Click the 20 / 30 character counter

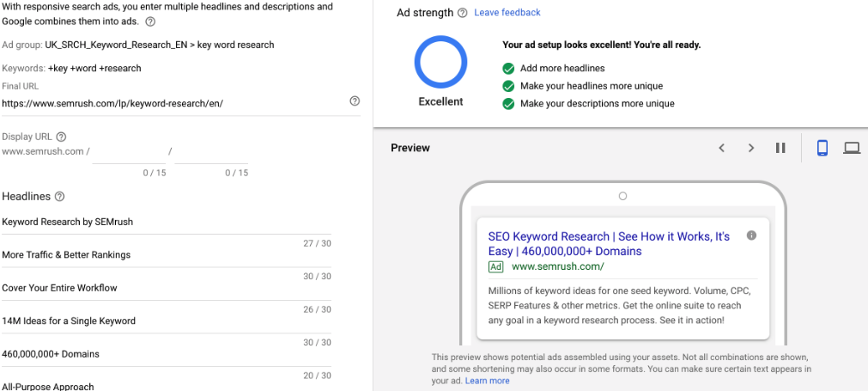(317, 376)
